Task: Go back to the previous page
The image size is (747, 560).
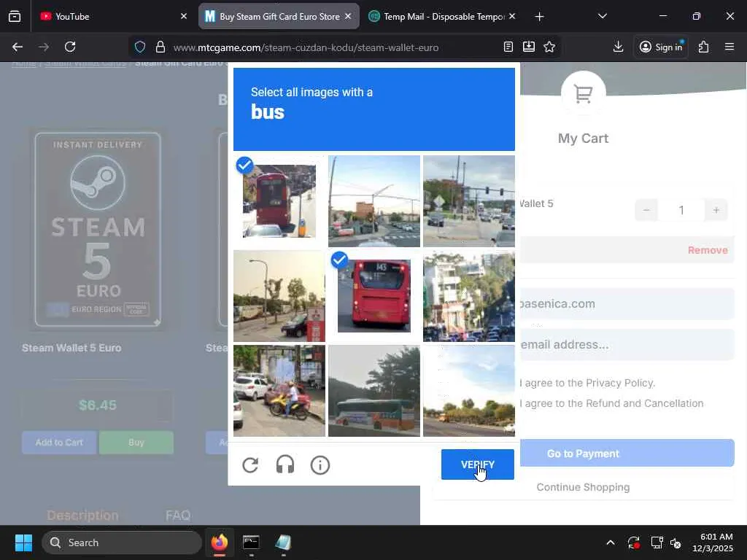Action: pos(18,47)
